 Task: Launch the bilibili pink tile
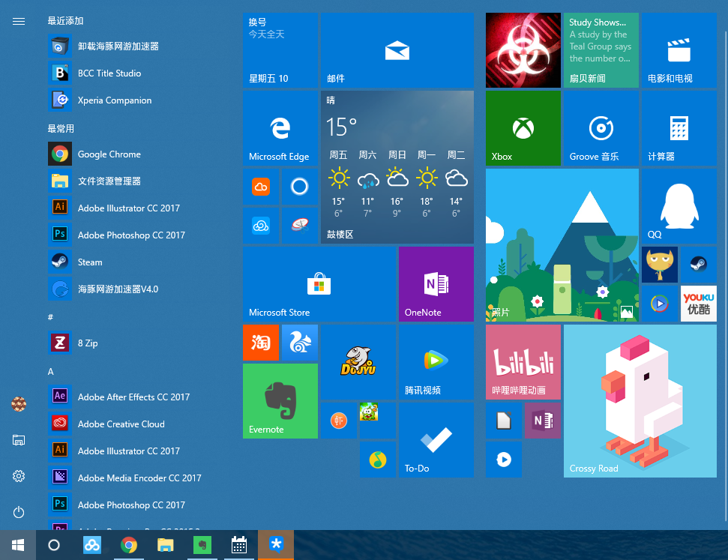[x=523, y=362]
